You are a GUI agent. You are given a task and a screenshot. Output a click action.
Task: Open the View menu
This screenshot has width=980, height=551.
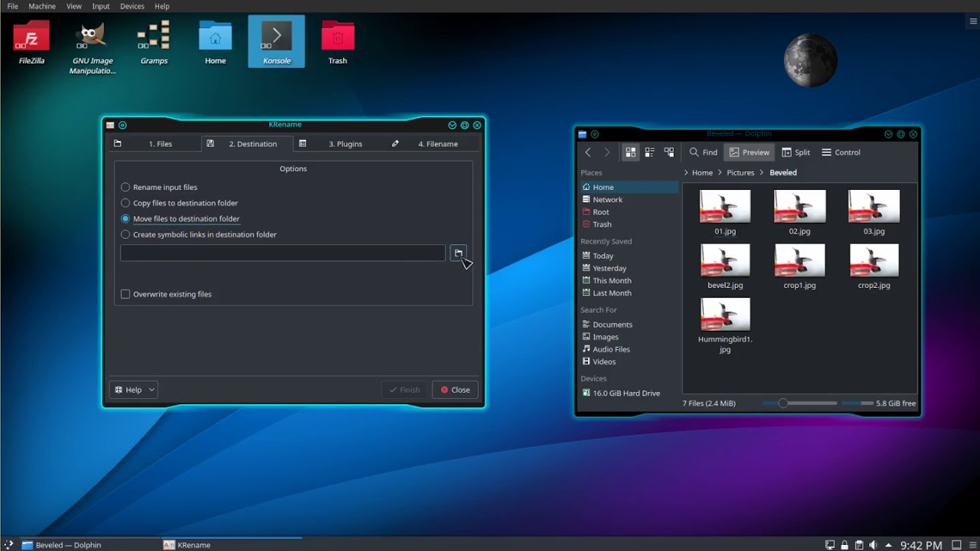(73, 6)
